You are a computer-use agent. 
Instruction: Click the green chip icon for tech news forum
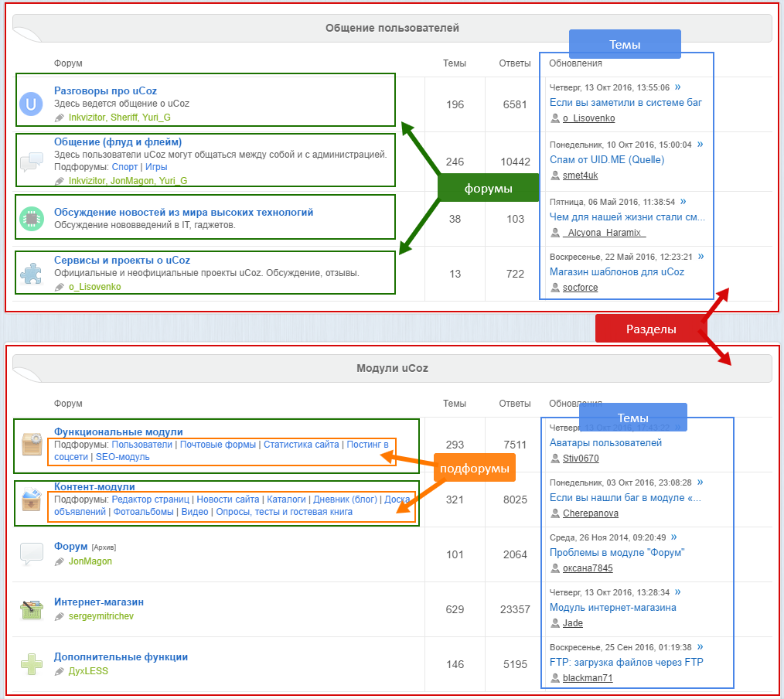tap(31, 218)
